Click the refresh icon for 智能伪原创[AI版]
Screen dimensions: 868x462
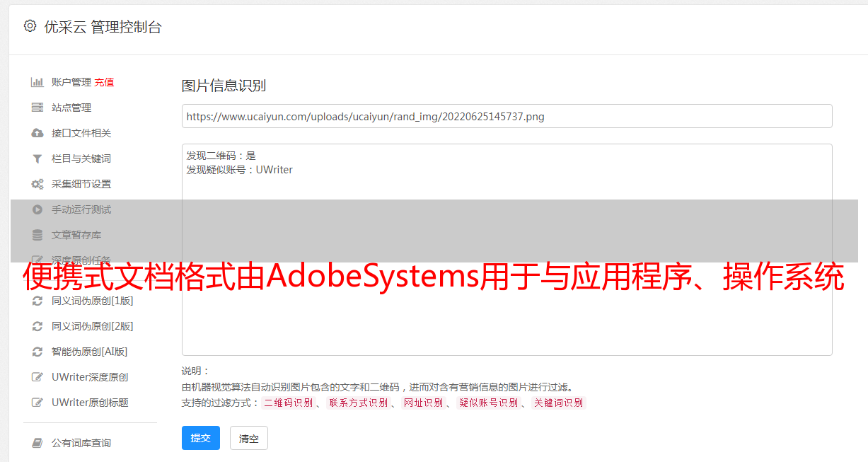(37, 352)
